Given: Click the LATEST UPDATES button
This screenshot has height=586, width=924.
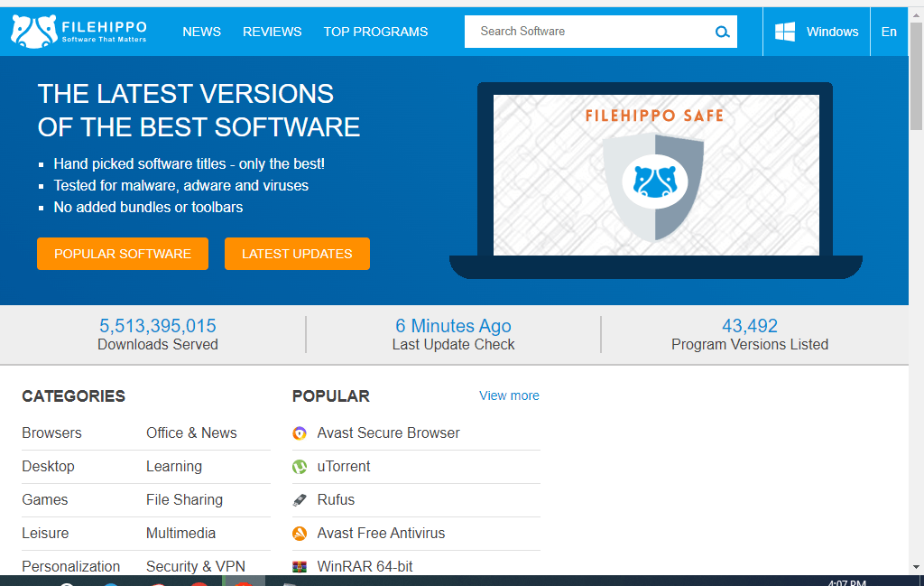Looking at the screenshot, I should click(297, 254).
